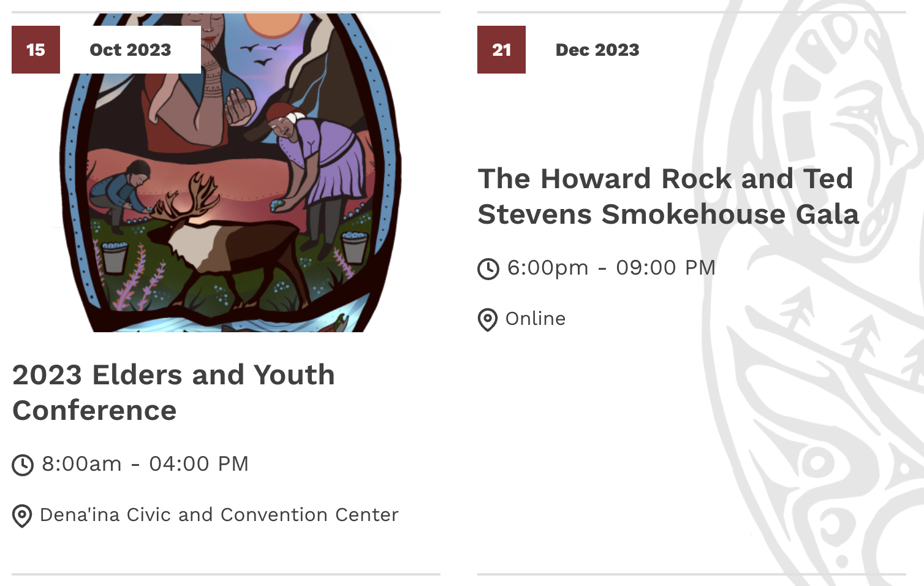The height and width of the screenshot is (586, 924).
Task: Click the Dena'ina Civic and Convention Center location
Action: [x=219, y=515]
